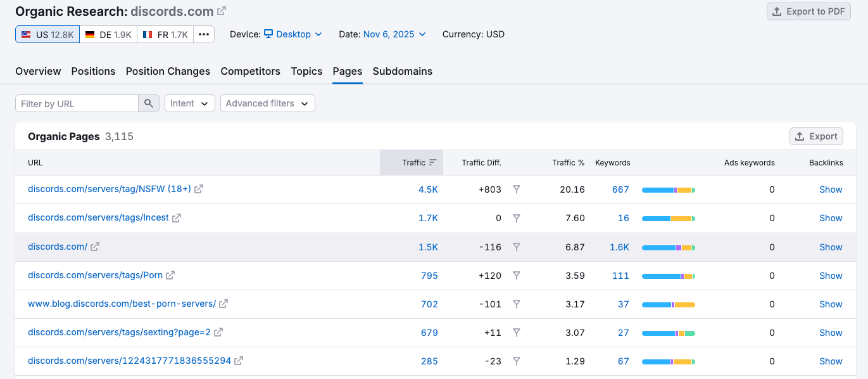The width and height of the screenshot is (868, 379).
Task: Switch to the FR 1.7K database
Action: tap(165, 34)
